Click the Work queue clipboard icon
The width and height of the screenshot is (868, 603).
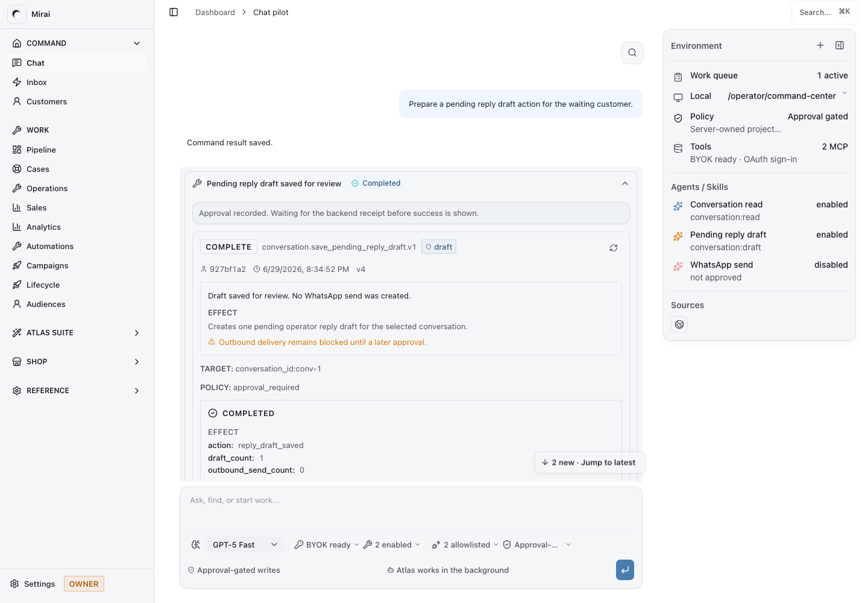(678, 77)
